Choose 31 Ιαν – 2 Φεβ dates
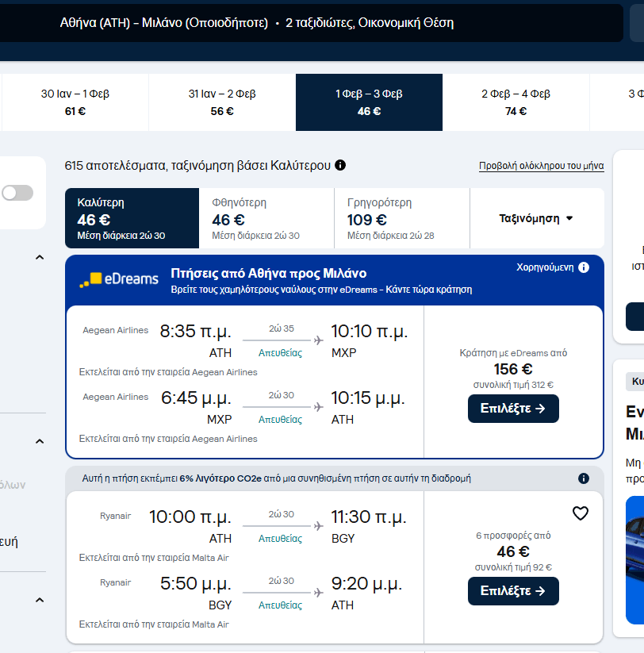This screenshot has height=653, width=644. point(222,102)
